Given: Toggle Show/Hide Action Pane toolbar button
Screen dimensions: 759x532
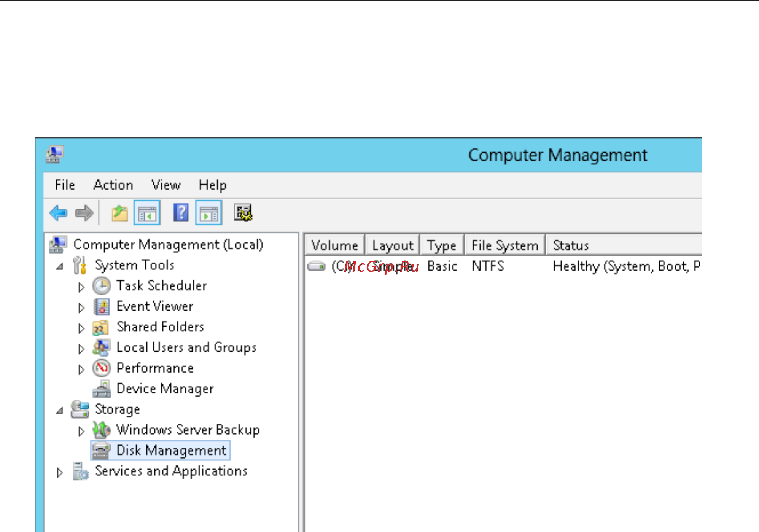Looking at the screenshot, I should tap(208, 213).
